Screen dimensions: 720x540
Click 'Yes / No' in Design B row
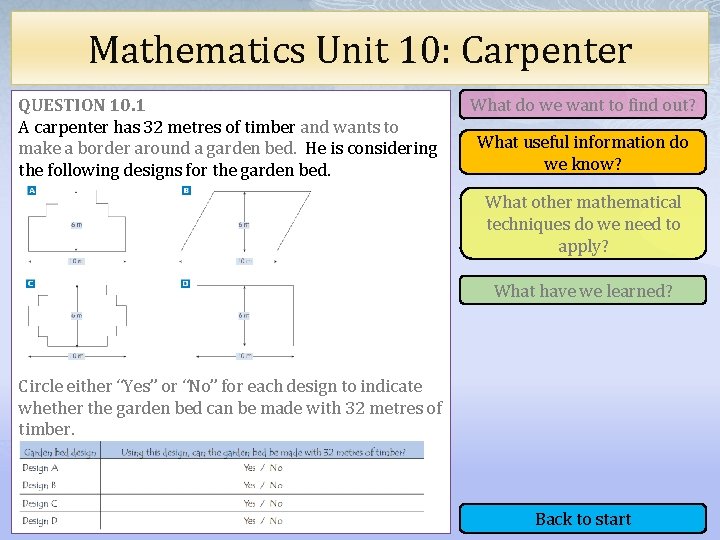[263, 485]
